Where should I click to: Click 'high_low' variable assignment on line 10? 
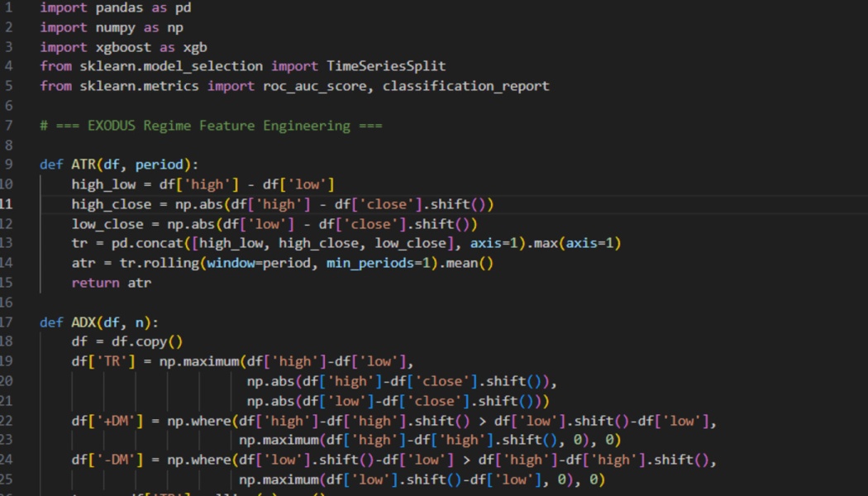click(103, 184)
